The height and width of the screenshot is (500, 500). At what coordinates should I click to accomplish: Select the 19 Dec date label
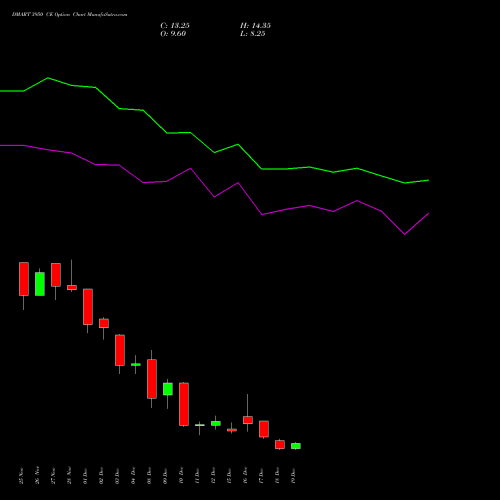(x=293, y=476)
